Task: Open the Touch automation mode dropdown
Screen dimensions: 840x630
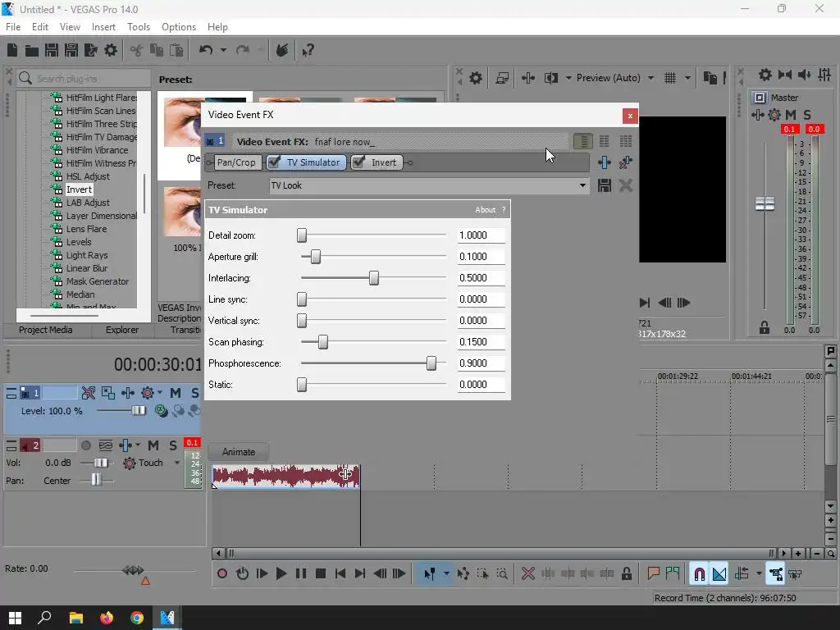Action: [x=177, y=463]
